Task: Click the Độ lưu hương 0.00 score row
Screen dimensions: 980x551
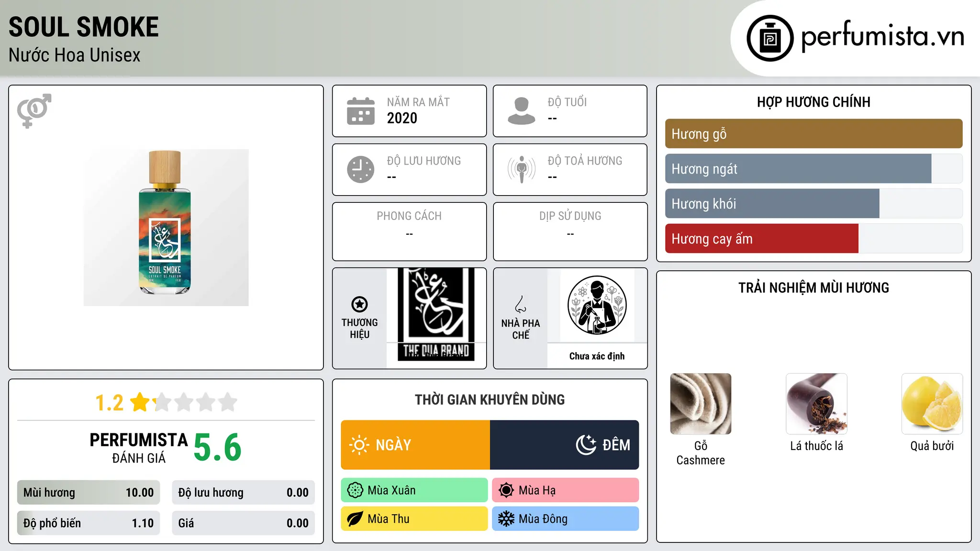Action: click(x=244, y=493)
